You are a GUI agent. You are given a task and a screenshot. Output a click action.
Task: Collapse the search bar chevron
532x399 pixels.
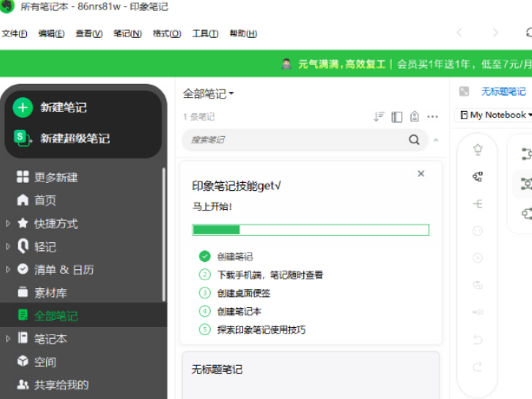click(436, 140)
